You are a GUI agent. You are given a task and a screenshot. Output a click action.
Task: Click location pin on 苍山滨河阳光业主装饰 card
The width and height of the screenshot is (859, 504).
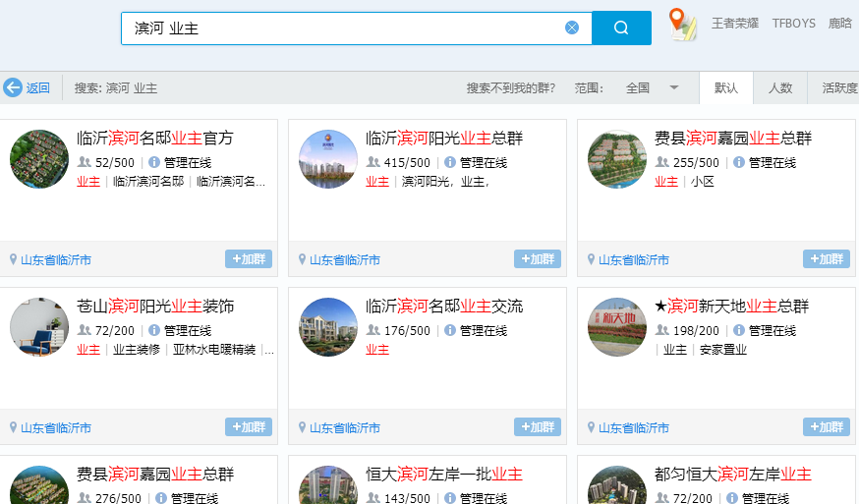click(14, 427)
